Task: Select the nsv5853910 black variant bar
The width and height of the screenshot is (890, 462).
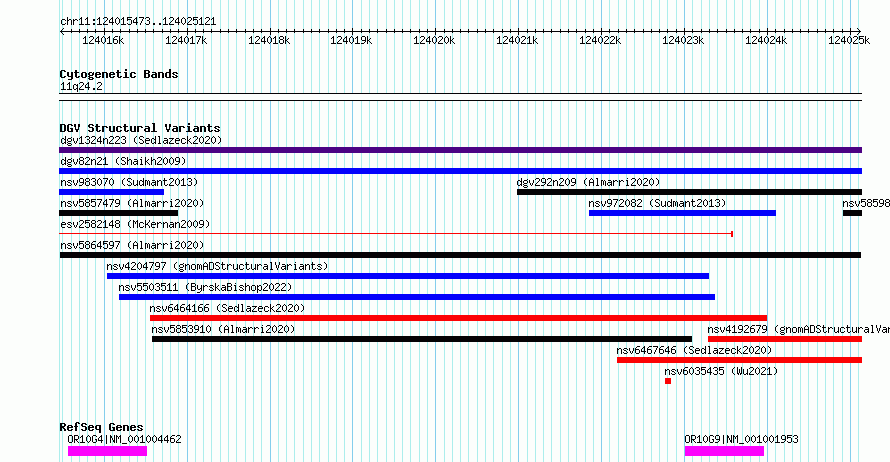Action: click(422, 339)
